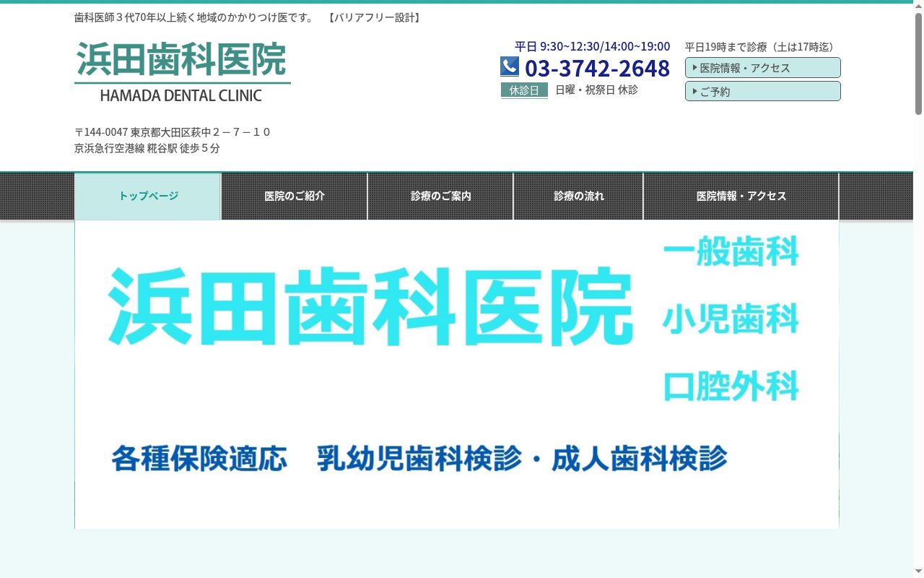The height and width of the screenshot is (578, 924).
Task: Click the 医院情報・アクセス header button
Action: [763, 68]
